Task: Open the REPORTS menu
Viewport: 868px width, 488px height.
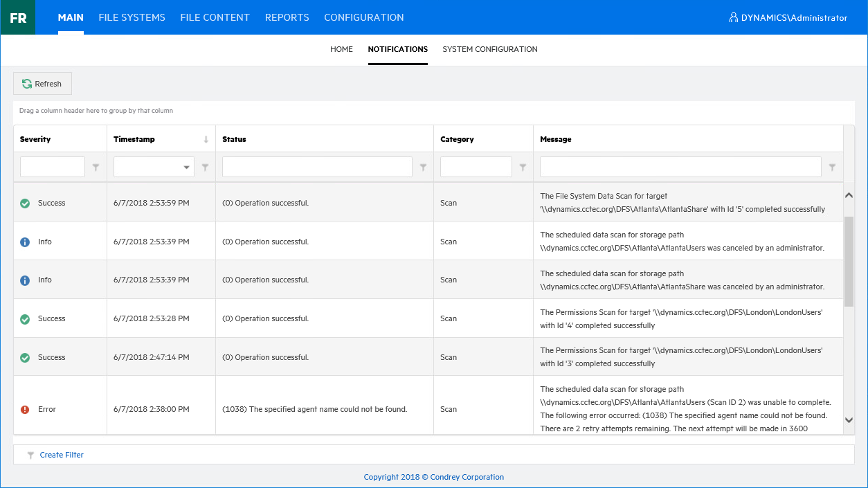Action: 287,17
